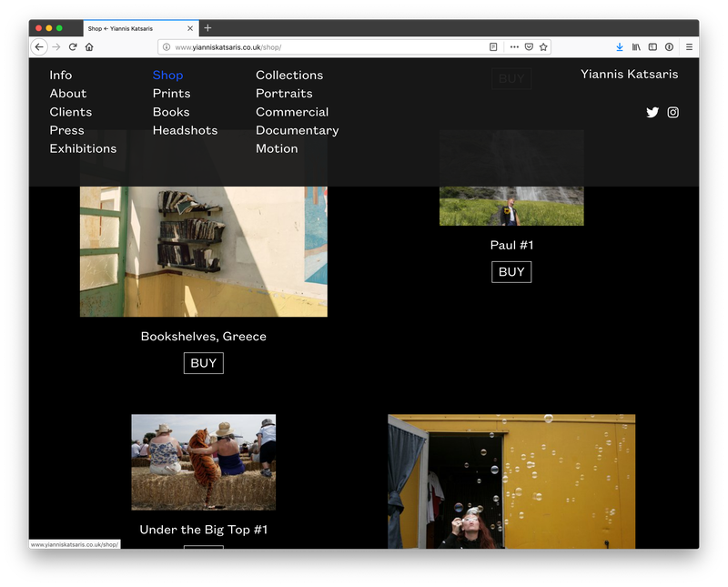The width and height of the screenshot is (728, 587).
Task: Buy the Paul #1 print
Action: pyautogui.click(x=511, y=272)
